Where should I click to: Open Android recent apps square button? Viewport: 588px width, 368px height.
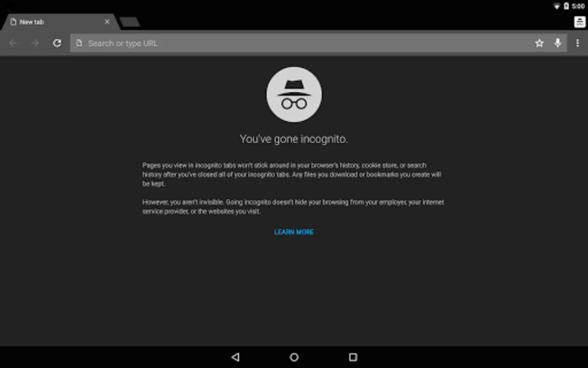tap(353, 357)
